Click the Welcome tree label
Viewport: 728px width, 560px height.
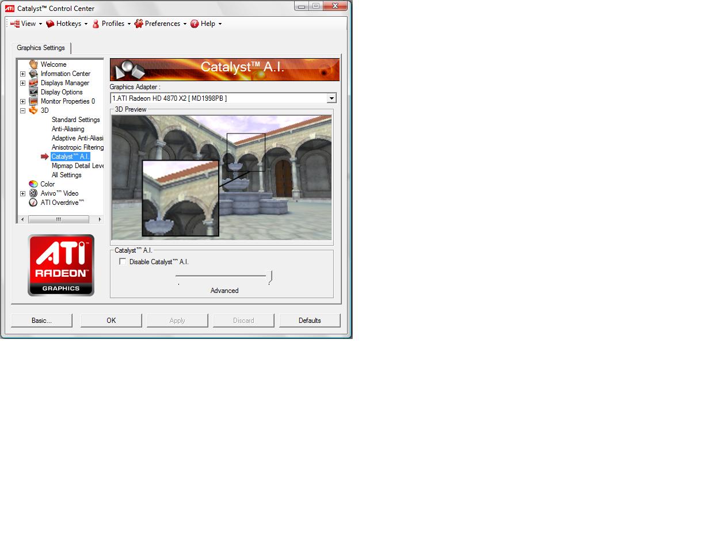pos(54,64)
